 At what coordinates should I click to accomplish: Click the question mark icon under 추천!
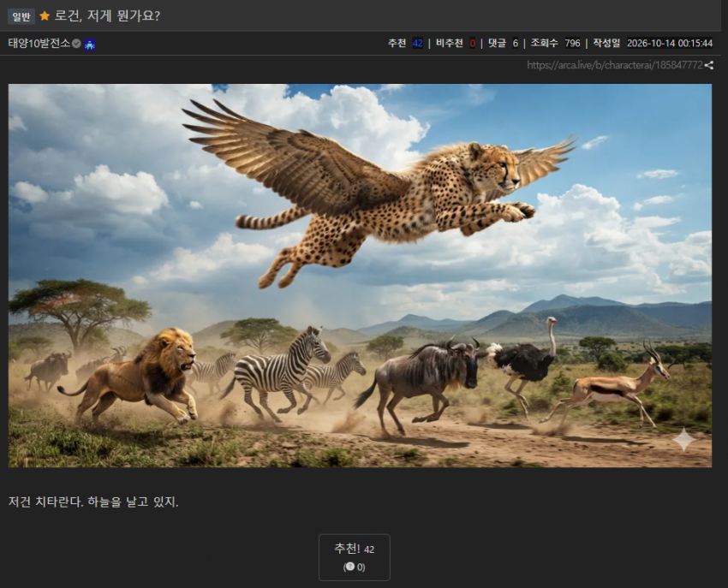[350, 567]
